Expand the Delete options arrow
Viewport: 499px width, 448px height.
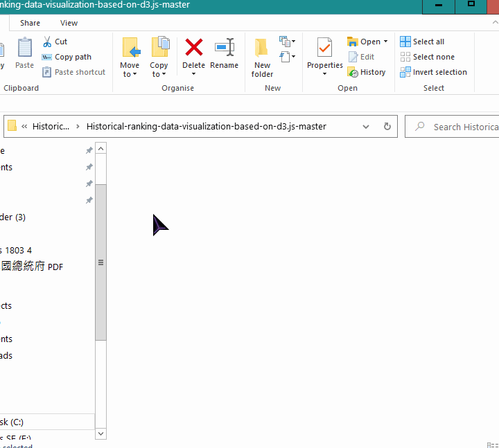coord(193,74)
